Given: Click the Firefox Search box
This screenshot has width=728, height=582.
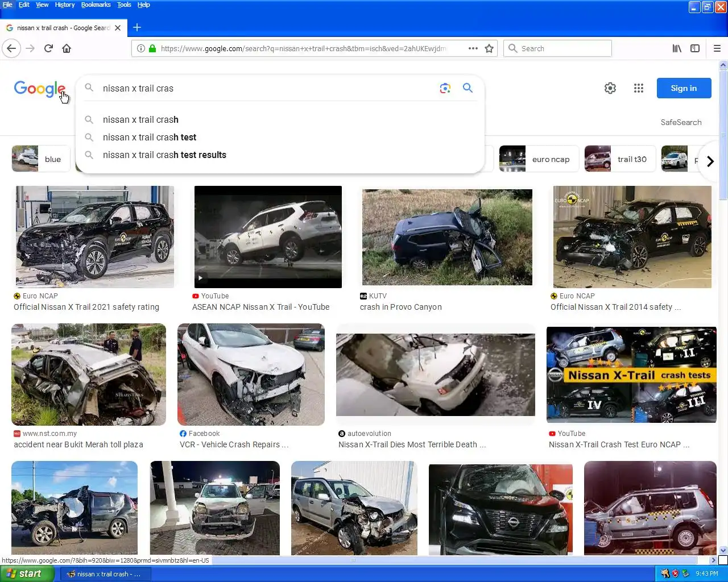Looking at the screenshot, I should [x=558, y=48].
